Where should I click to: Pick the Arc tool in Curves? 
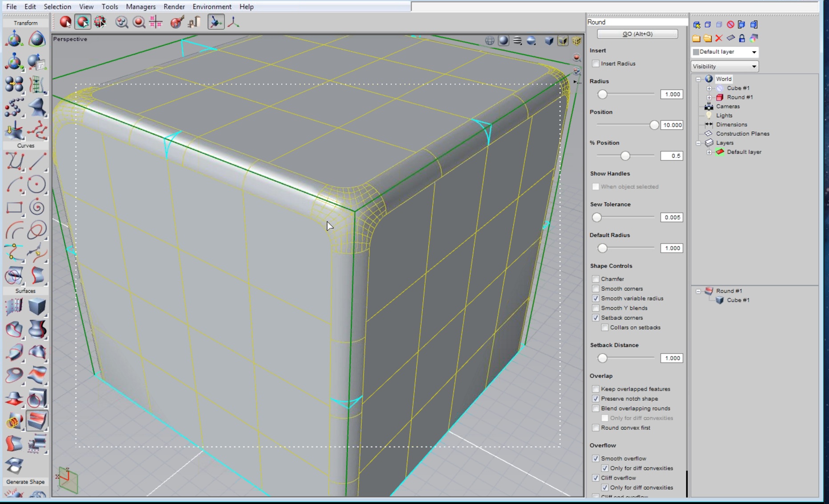[14, 184]
